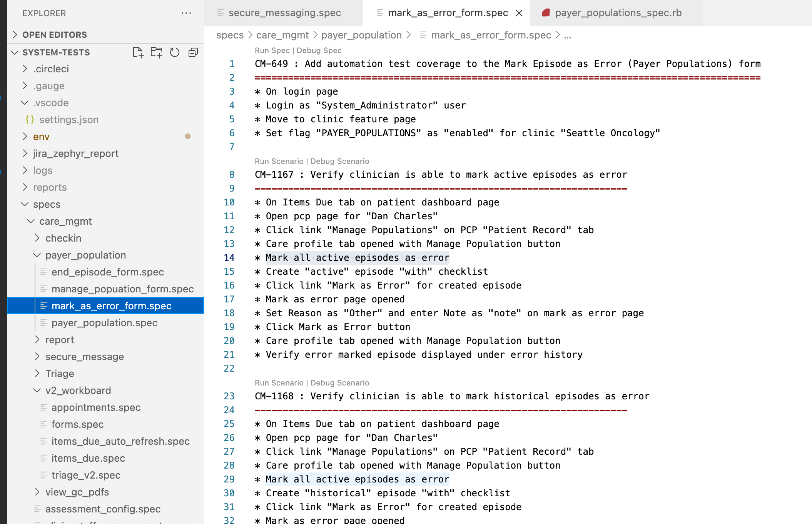Click the spec icon next to appointments.spec

coord(43,407)
